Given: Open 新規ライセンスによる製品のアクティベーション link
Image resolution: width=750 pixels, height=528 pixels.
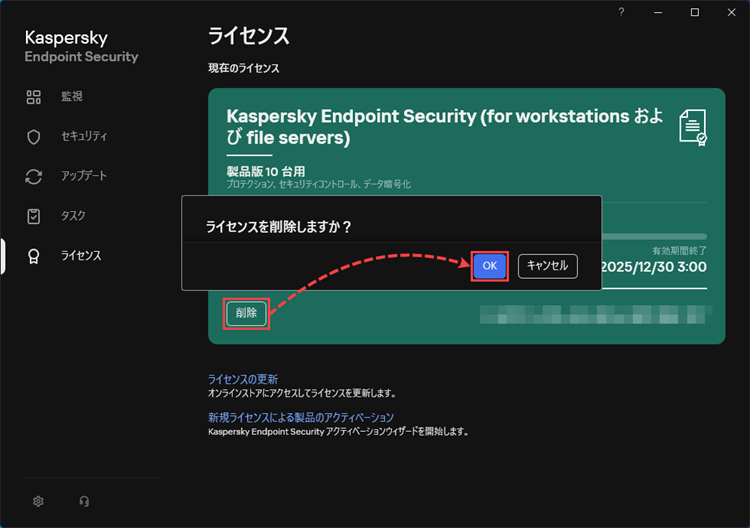Looking at the screenshot, I should 301,418.
